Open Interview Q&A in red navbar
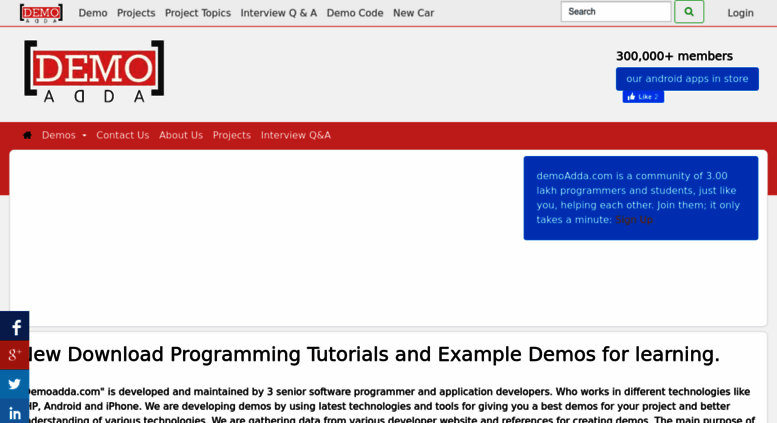777x423 pixels. [296, 135]
